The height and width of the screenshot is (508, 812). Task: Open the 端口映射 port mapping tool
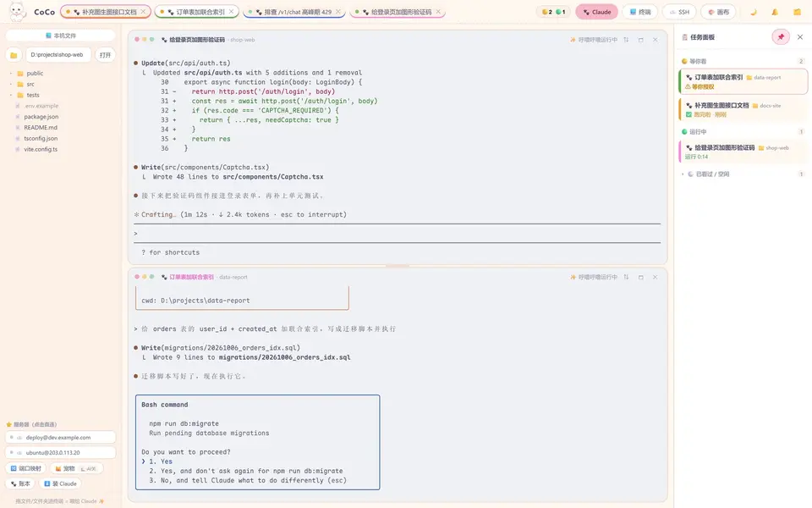tap(26, 468)
